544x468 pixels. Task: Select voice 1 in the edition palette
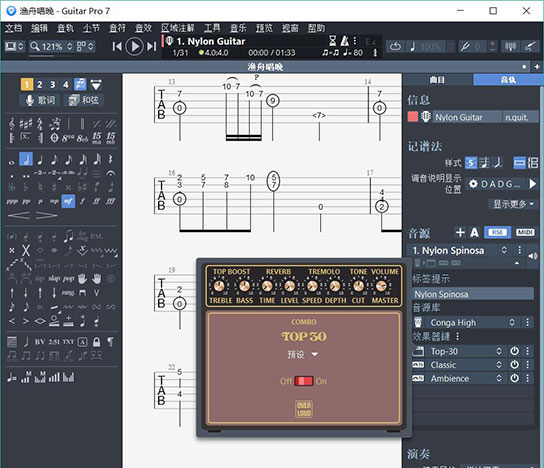coord(27,84)
